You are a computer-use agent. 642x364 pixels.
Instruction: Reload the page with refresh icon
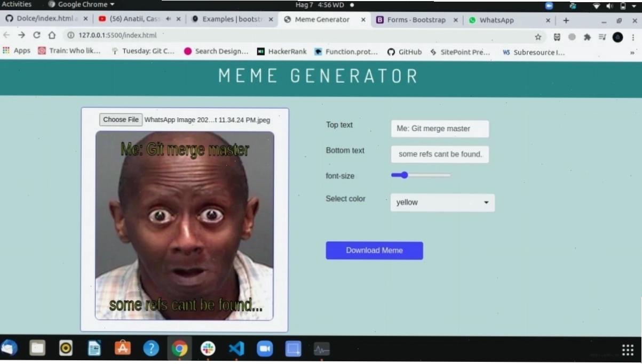click(x=36, y=35)
